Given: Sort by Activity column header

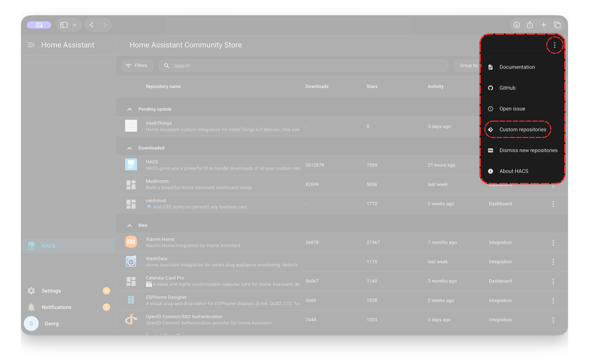Looking at the screenshot, I should [x=435, y=86].
